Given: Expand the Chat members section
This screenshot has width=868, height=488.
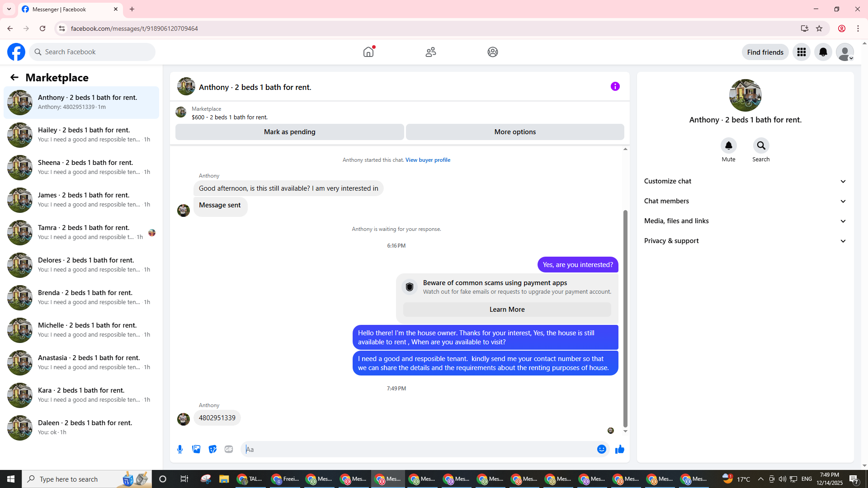Looking at the screenshot, I should pos(745,201).
